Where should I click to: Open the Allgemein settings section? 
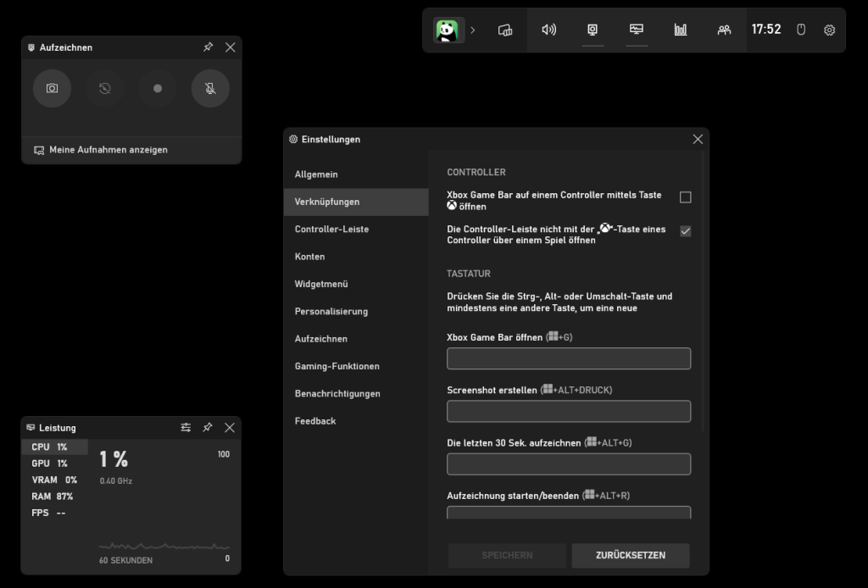356,175
